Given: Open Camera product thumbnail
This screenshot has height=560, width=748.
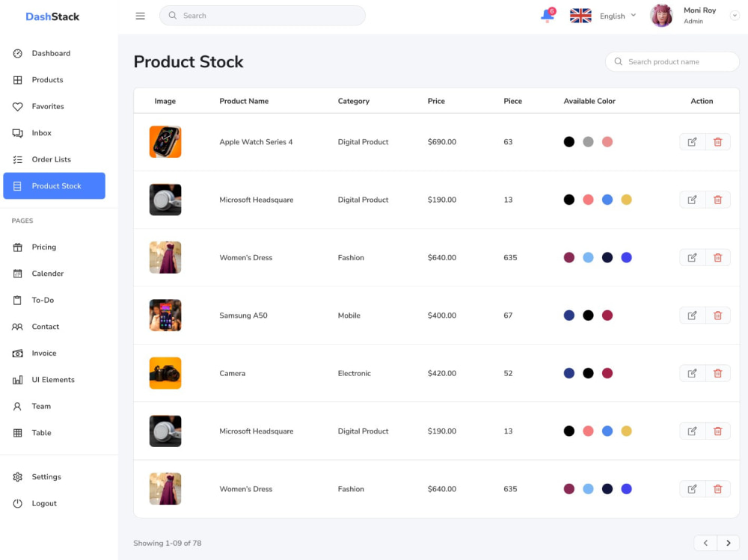Looking at the screenshot, I should coord(165,373).
